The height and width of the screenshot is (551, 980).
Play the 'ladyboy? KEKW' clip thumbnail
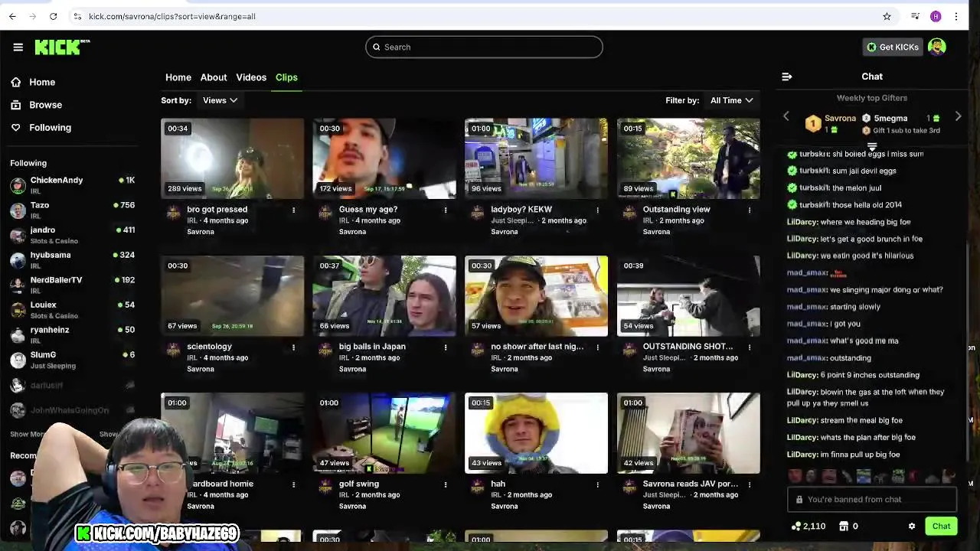(536, 158)
